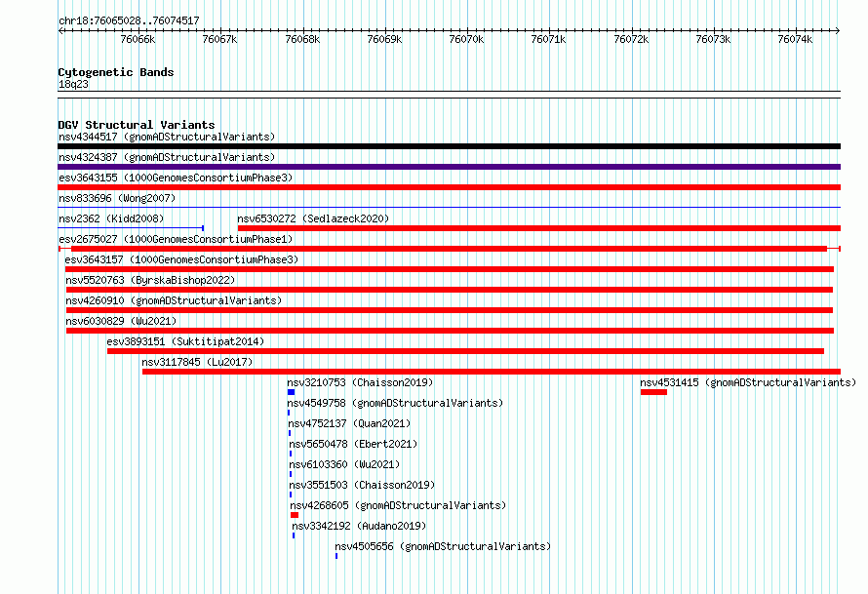Open nsv4549758 (gnomADStructuralVariants) label
868x594 pixels.
click(395, 403)
